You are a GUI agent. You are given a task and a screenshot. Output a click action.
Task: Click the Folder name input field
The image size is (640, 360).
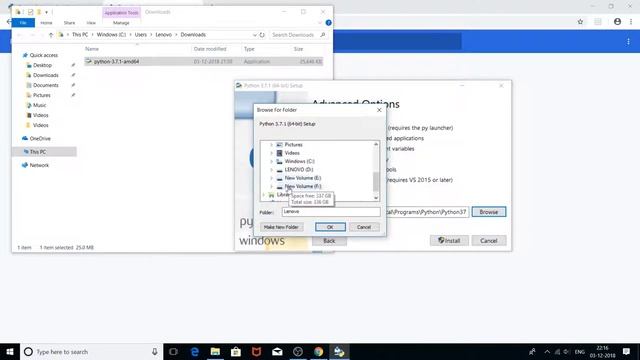pos(331,212)
